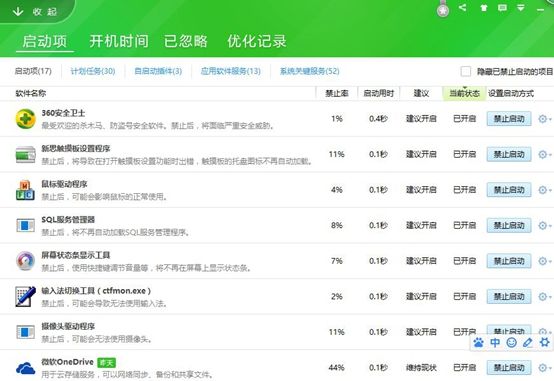Screen dimensions: 554x381
Task: Click the 新思触摸板设置程序 icon
Action: (x=25, y=154)
